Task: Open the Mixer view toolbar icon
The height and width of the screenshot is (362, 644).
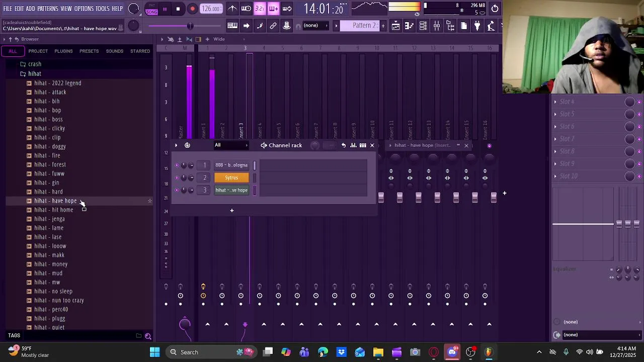Action: coord(437,26)
